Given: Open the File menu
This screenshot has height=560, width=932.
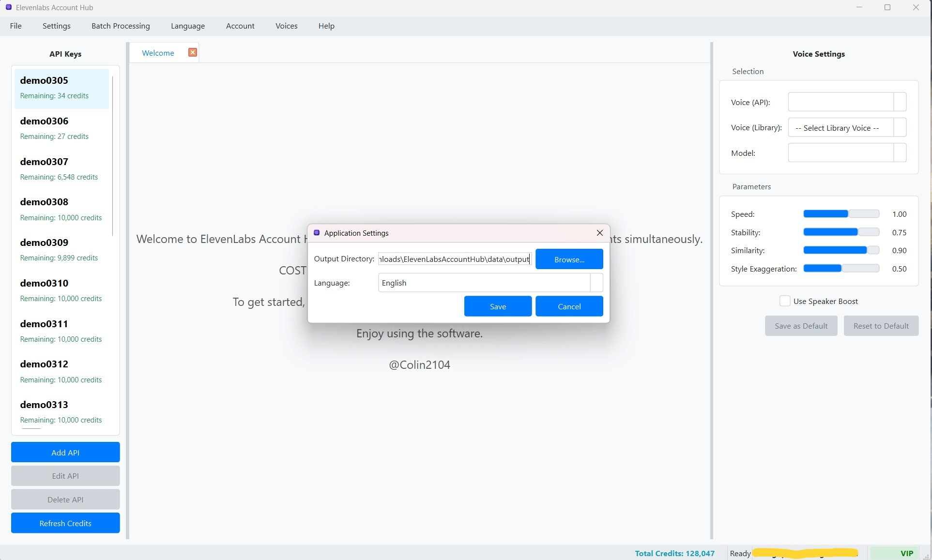Looking at the screenshot, I should tap(15, 26).
